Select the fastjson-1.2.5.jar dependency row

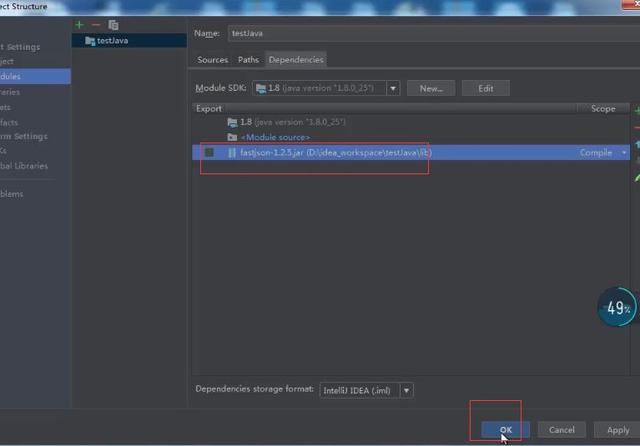click(411, 153)
